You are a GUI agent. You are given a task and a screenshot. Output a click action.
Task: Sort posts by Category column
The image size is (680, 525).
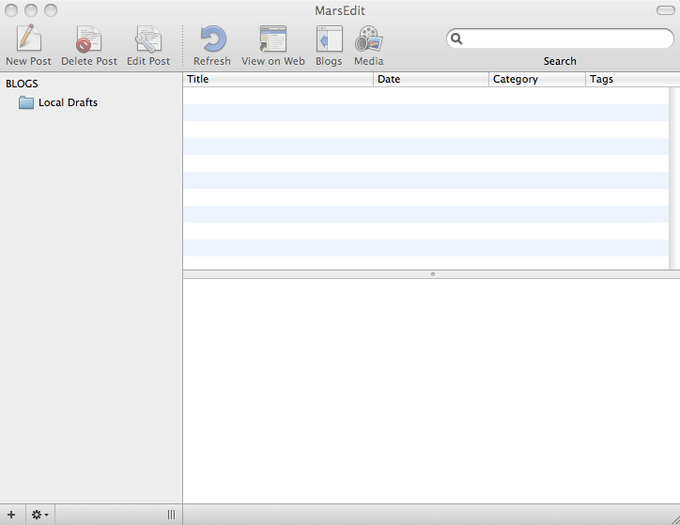click(537, 79)
